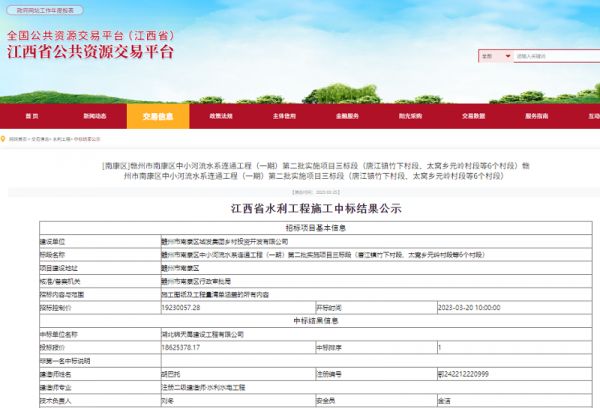Open the 服务指南 navigation item

tap(536, 116)
